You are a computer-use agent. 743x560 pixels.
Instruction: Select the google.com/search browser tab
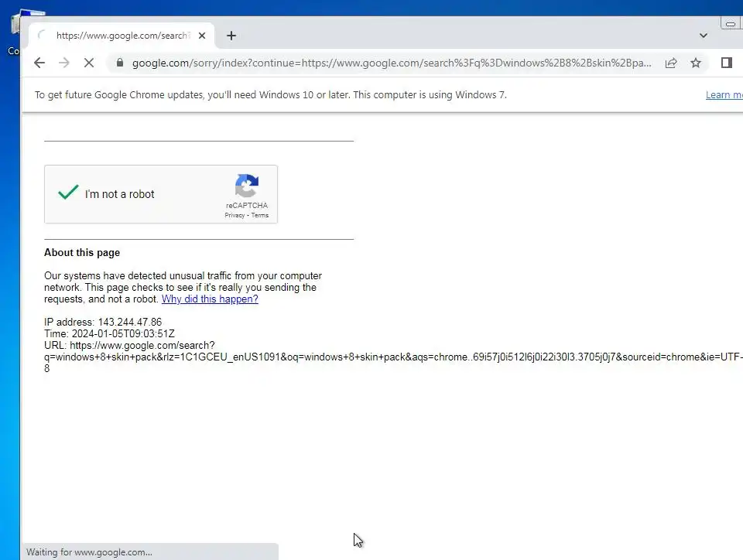click(122, 36)
